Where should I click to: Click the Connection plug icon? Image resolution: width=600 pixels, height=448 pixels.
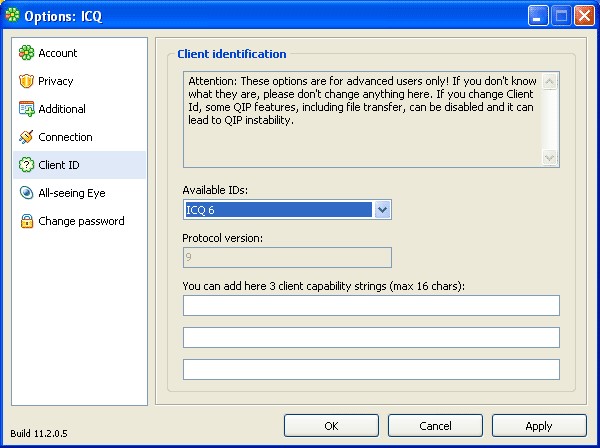(x=26, y=137)
